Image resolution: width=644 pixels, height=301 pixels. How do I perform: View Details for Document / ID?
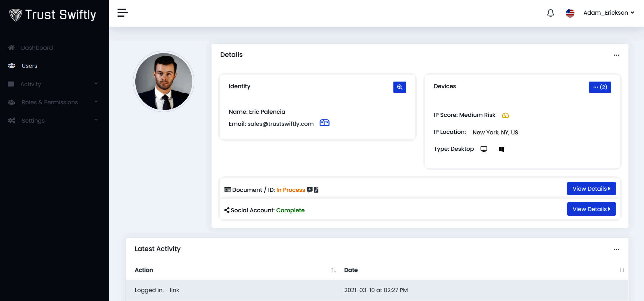[591, 189]
